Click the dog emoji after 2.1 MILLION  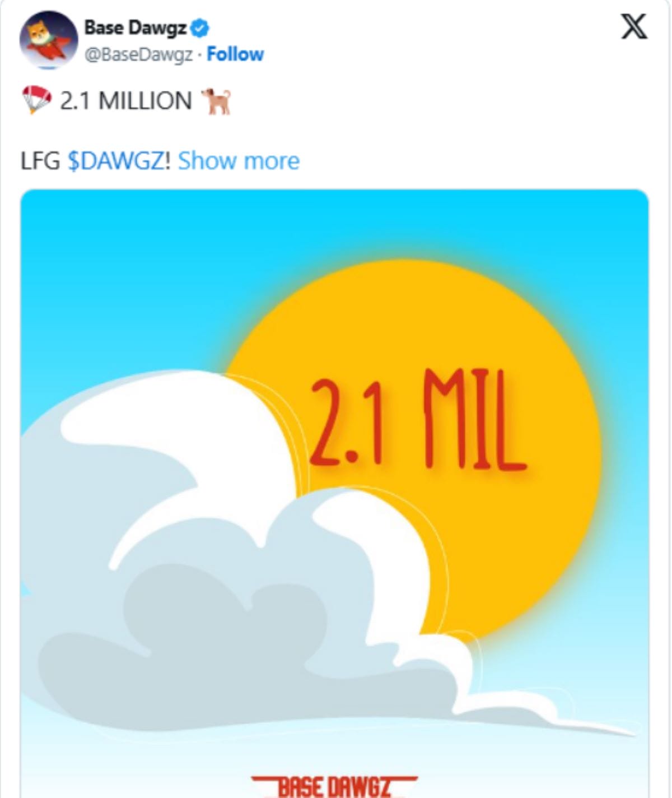217,101
